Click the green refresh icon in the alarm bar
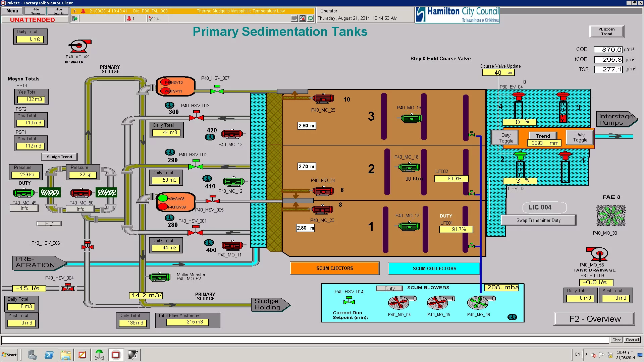Image resolution: width=644 pixels, height=362 pixels. point(310,18)
